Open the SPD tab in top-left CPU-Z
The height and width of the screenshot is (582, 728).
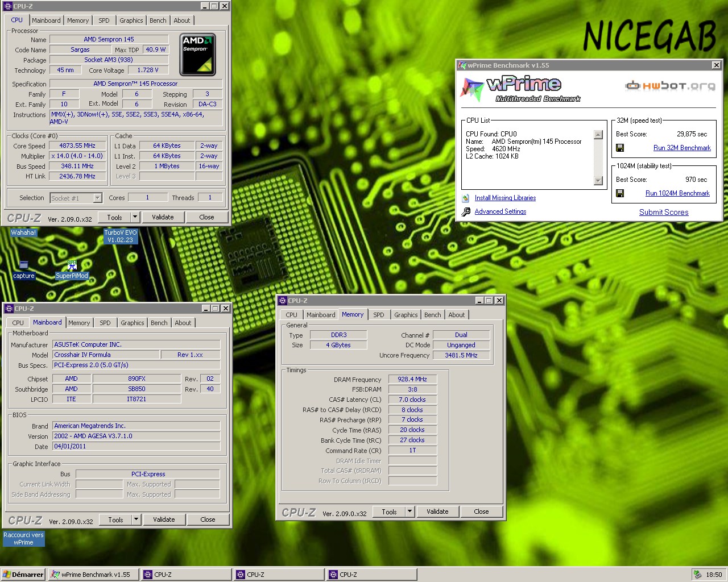click(104, 20)
